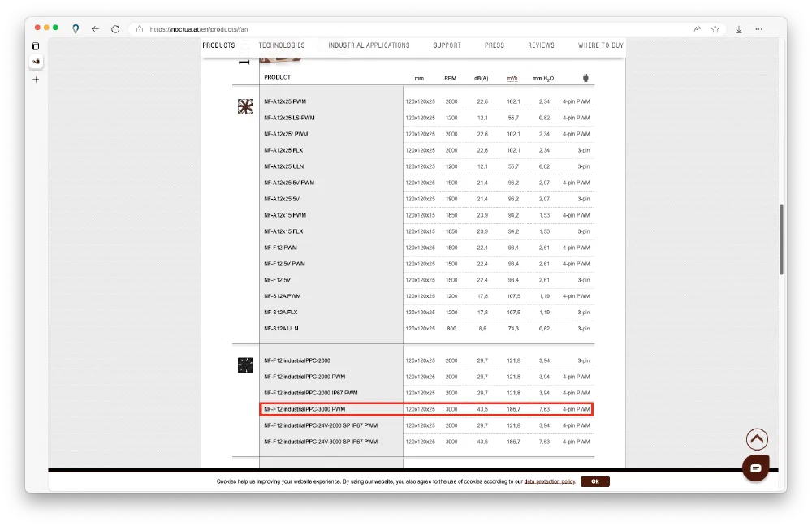Go to the WHERE TO BUY tab
The image size is (812, 526).
pos(601,45)
